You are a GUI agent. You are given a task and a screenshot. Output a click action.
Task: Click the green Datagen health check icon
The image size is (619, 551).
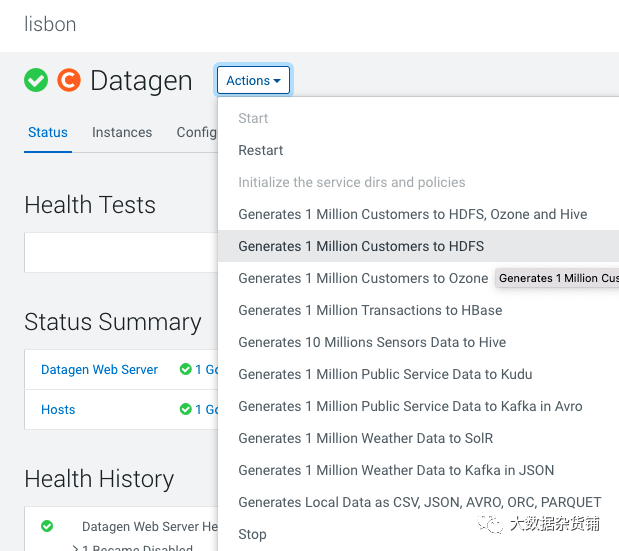(x=36, y=80)
